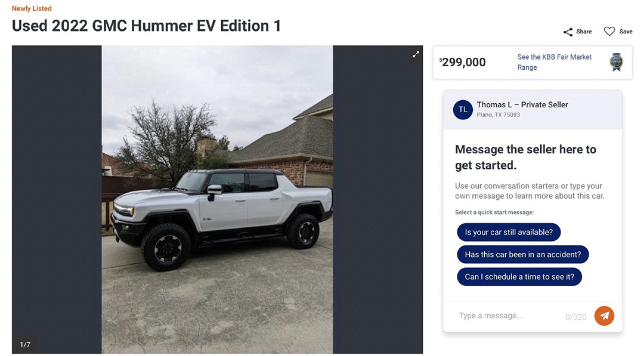Image resolution: width=644 pixels, height=356 pixels.
Task: Click the "Save" text label
Action: point(626,32)
